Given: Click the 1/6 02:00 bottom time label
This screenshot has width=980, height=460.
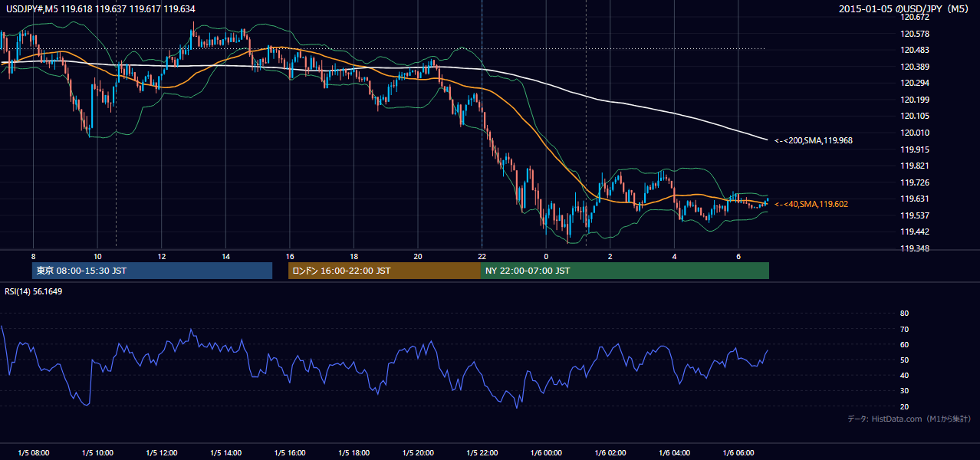Looking at the screenshot, I should point(610,453).
